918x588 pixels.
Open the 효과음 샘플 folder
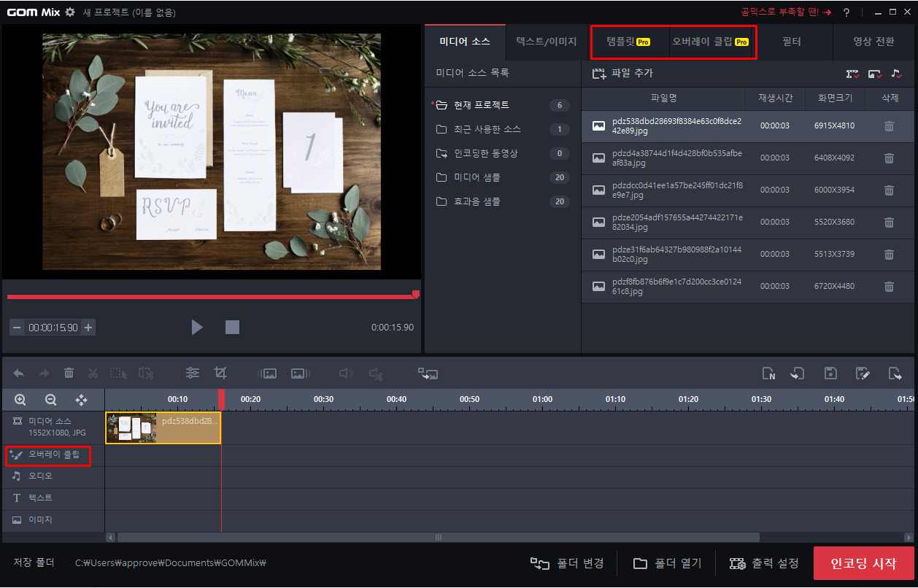477,201
